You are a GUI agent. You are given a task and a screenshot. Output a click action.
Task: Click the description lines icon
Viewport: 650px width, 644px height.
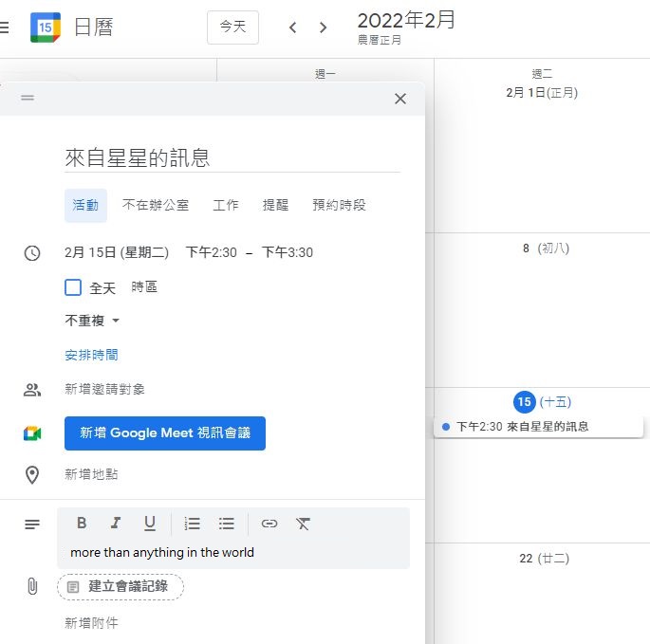(x=32, y=524)
